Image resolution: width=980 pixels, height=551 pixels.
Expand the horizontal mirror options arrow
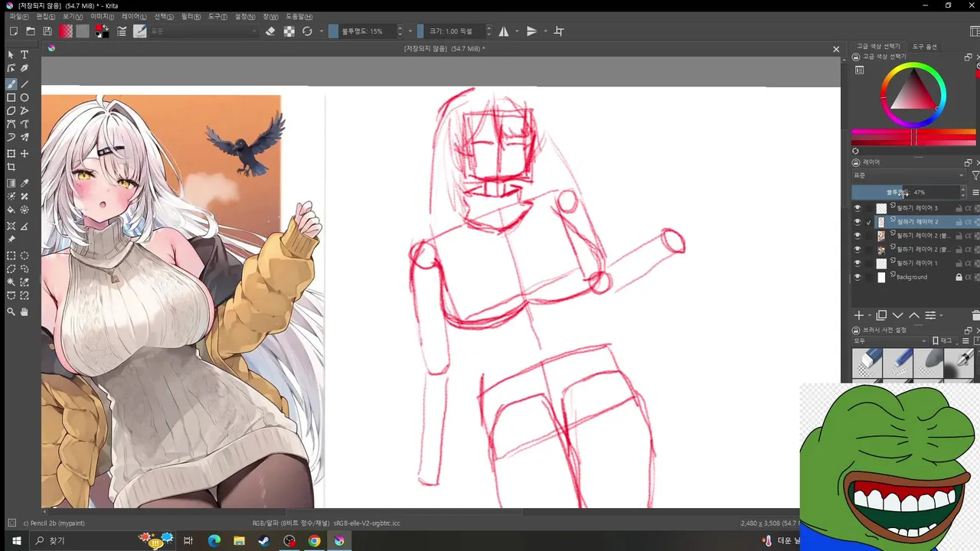coord(517,31)
